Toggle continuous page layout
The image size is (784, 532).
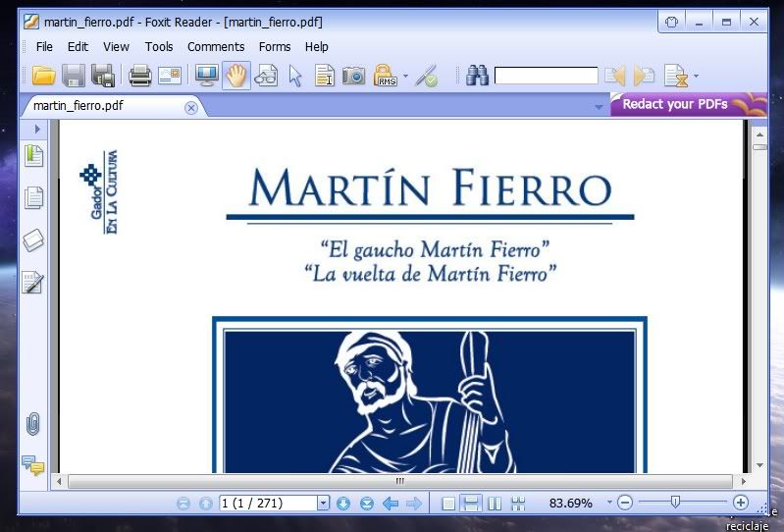coord(471,503)
